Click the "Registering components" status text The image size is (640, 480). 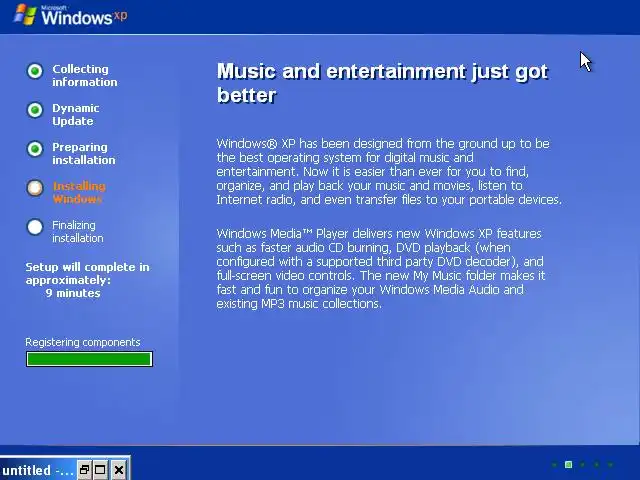pos(83,342)
